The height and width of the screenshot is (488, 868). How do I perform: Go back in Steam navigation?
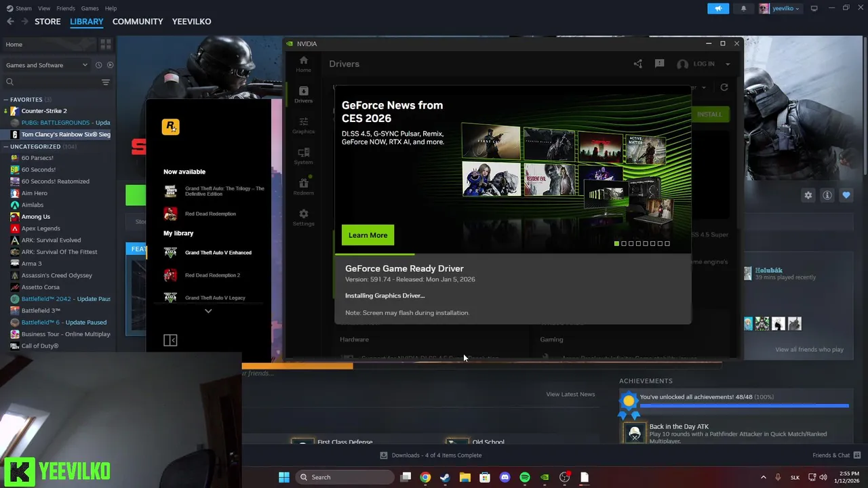[10, 22]
